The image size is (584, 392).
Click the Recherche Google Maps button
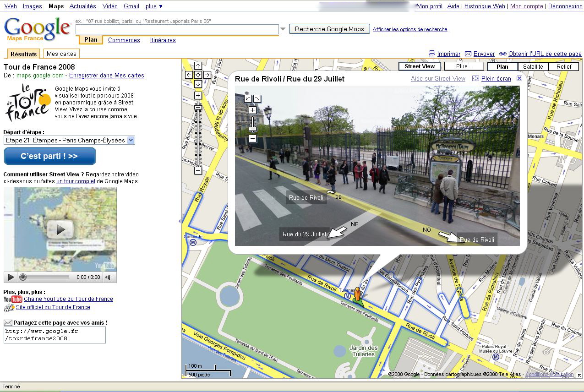[x=329, y=29]
